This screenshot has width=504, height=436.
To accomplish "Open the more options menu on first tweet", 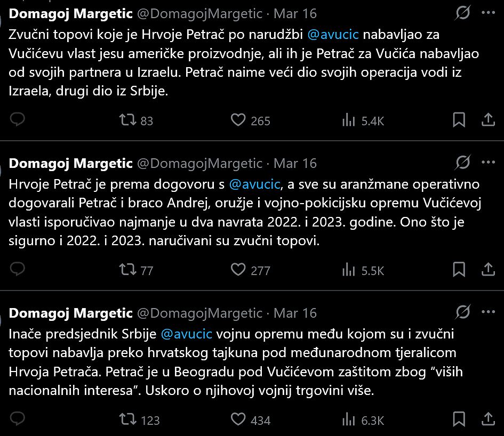I will point(488,12).
